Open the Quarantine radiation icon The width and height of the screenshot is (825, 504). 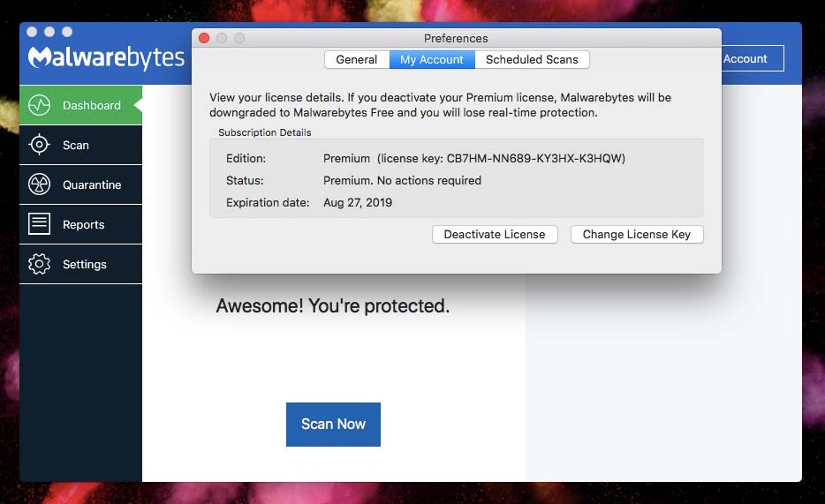click(x=40, y=184)
